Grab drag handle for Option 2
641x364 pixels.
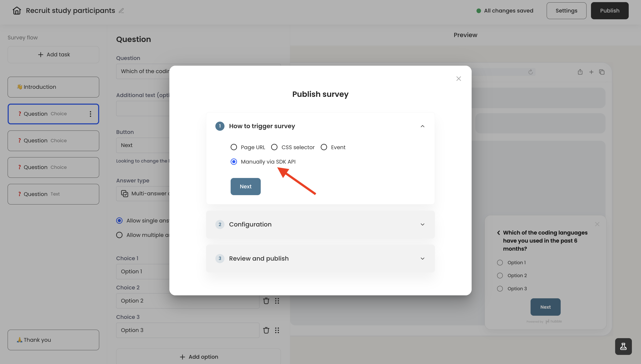(x=277, y=301)
